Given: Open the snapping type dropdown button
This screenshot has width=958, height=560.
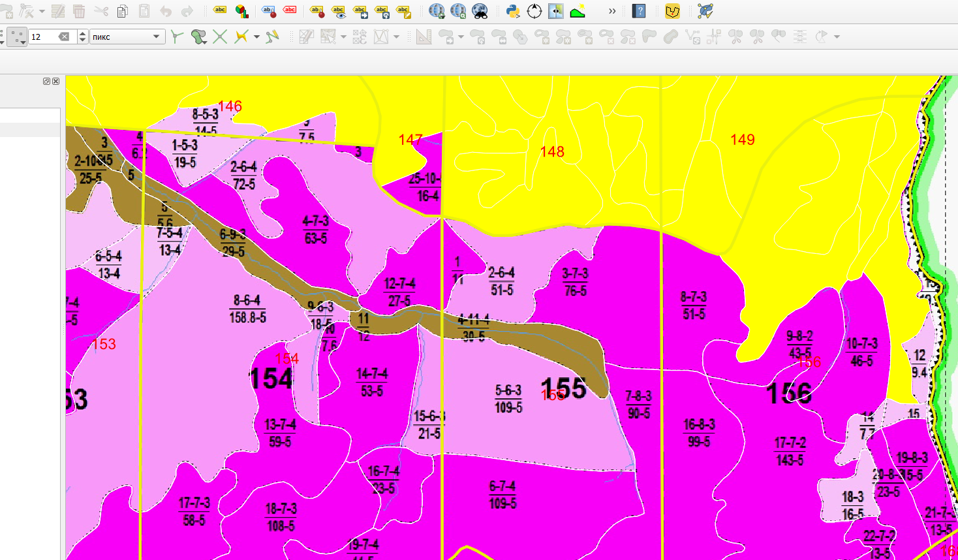Looking at the screenshot, I should point(17,37).
